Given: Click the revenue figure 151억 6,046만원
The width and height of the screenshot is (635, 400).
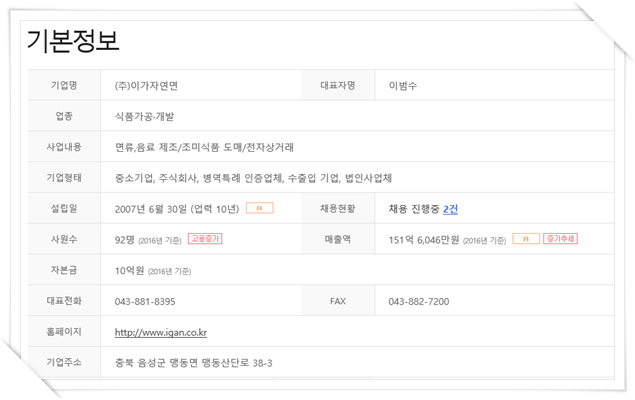Looking at the screenshot, I should pos(424,240).
